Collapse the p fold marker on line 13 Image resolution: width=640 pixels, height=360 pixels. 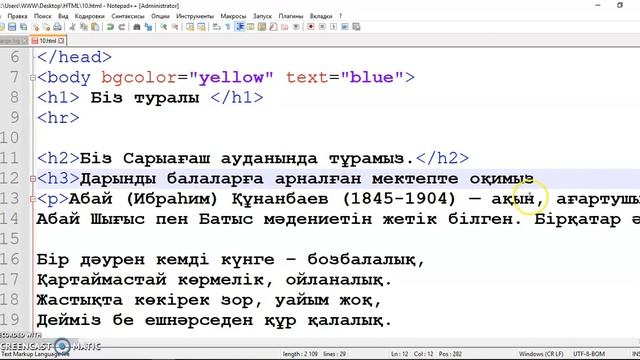tap(33, 199)
